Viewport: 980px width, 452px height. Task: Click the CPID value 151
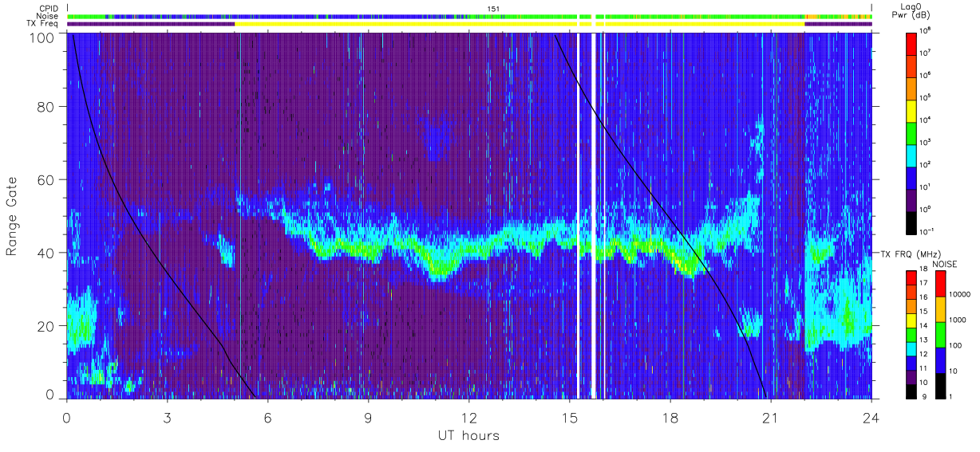point(494,9)
